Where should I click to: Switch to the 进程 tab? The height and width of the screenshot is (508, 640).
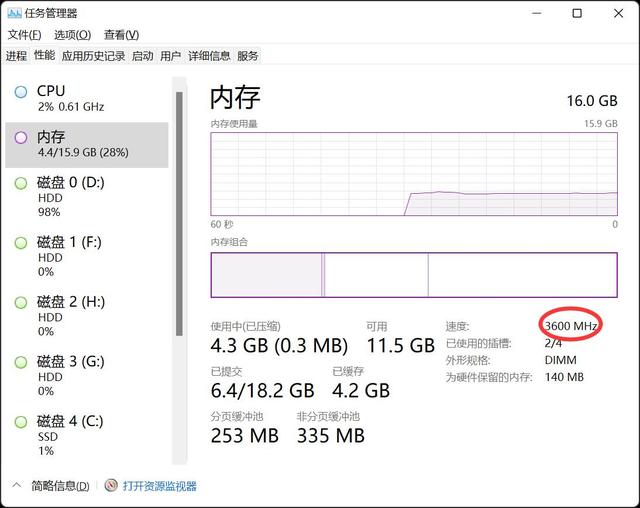coord(16,55)
